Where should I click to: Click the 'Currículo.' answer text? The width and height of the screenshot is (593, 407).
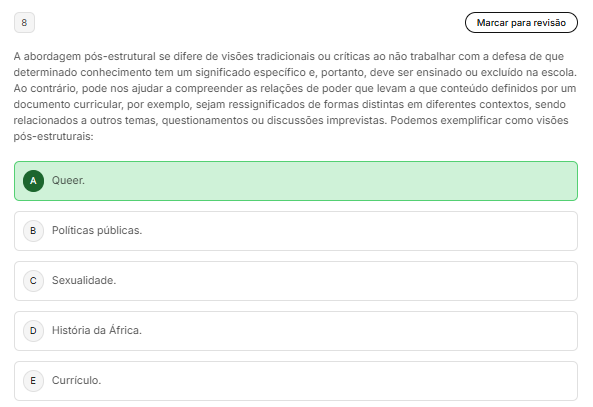tap(76, 380)
